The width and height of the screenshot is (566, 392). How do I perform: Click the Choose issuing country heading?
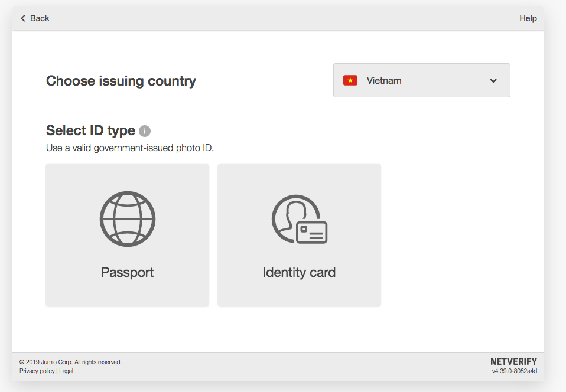[121, 81]
